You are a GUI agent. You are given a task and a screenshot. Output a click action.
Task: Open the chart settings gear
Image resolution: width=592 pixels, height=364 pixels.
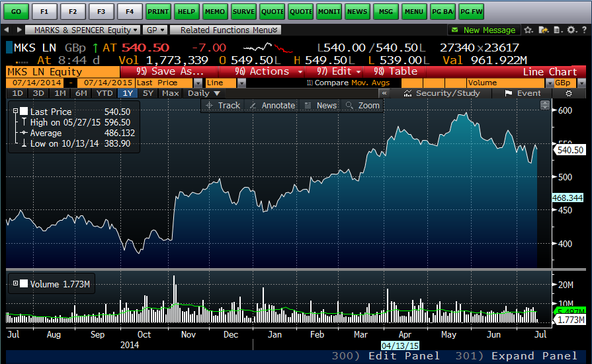click(568, 93)
